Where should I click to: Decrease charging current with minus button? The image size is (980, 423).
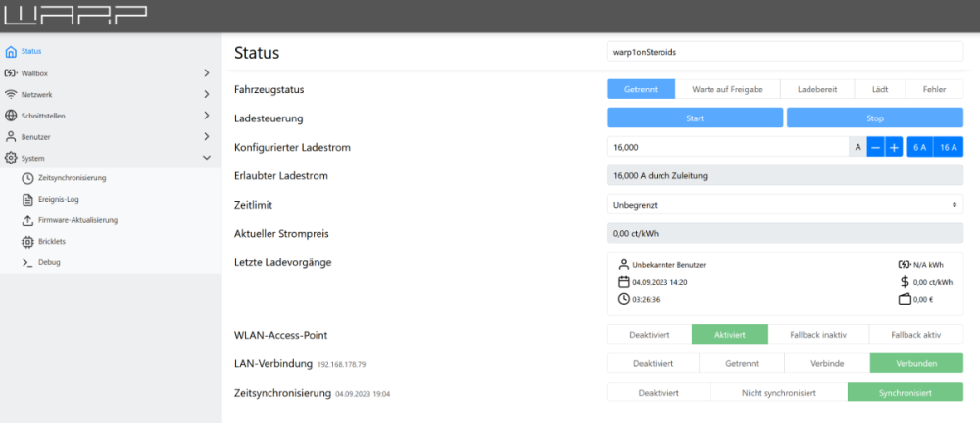pyautogui.click(x=876, y=147)
